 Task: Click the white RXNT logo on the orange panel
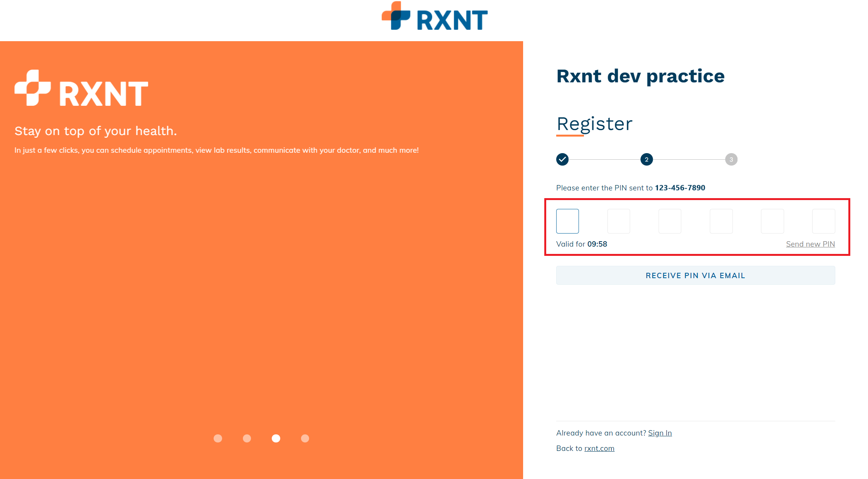coord(81,88)
